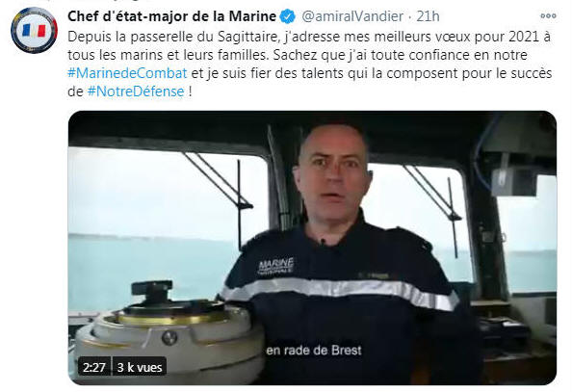The image size is (572, 392).
Task: Click the blue verified badge icon
Action: click(x=288, y=16)
